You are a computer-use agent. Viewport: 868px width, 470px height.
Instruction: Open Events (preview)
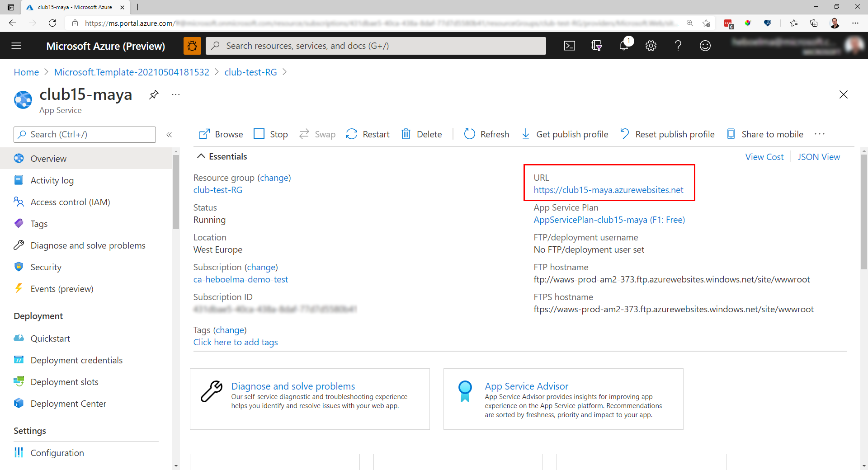[86, 289]
